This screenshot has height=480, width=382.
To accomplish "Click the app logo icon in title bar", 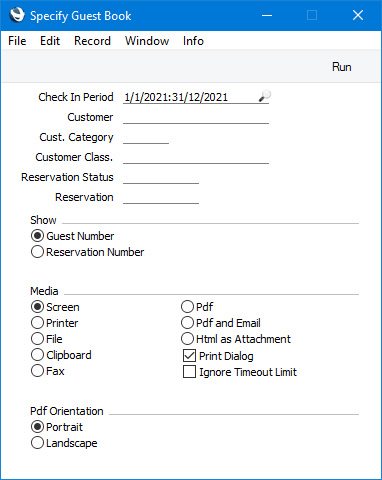I will (x=17, y=15).
